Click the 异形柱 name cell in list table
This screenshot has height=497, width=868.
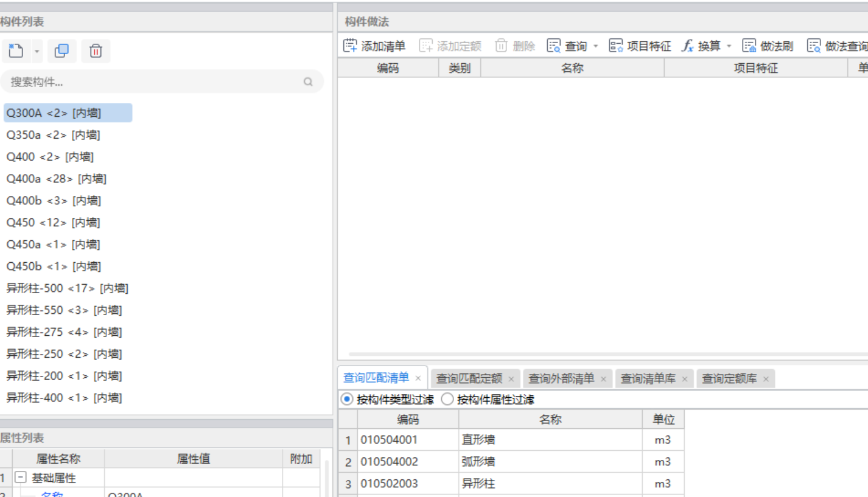(x=550, y=484)
